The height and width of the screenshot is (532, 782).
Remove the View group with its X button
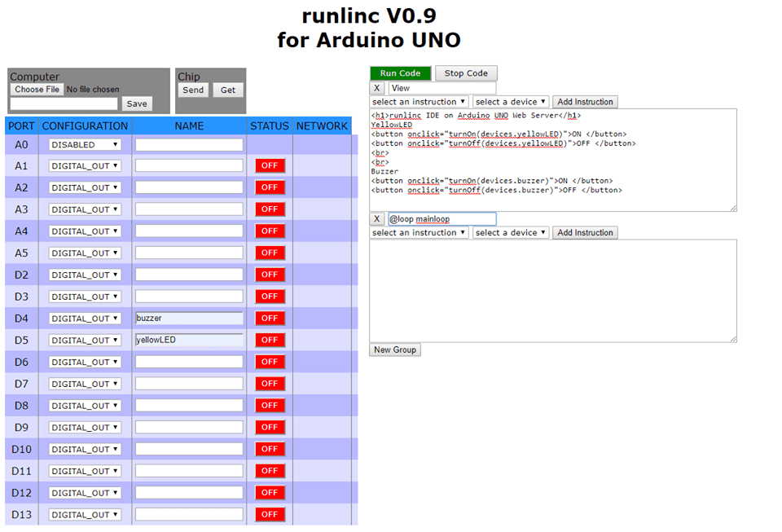click(x=377, y=88)
